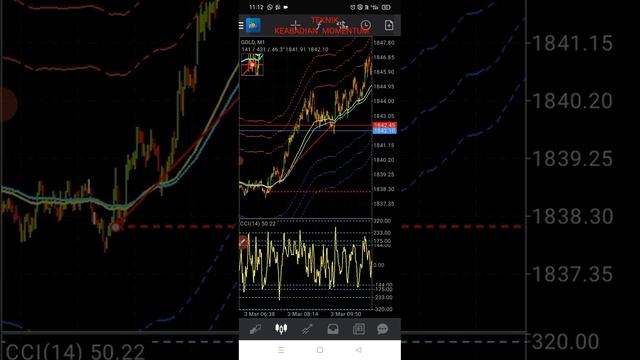This screenshot has height=360, width=640.
Task: Tap the 233.00 CCI level label
Action: (x=382, y=233)
